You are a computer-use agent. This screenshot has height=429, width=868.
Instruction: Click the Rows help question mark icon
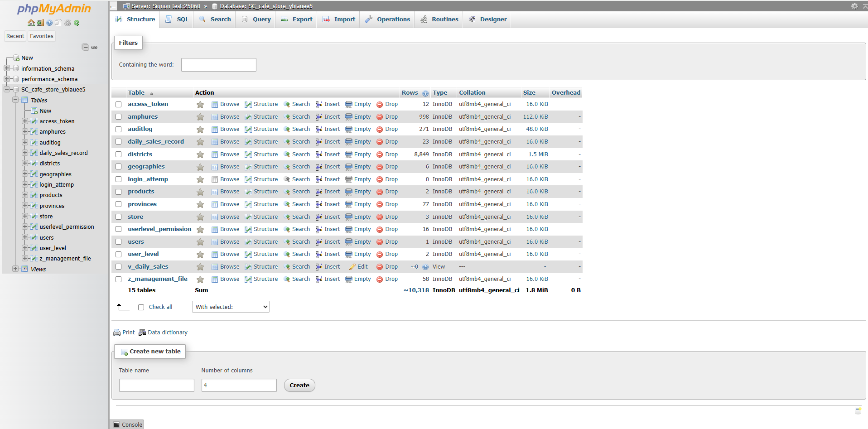coord(425,93)
